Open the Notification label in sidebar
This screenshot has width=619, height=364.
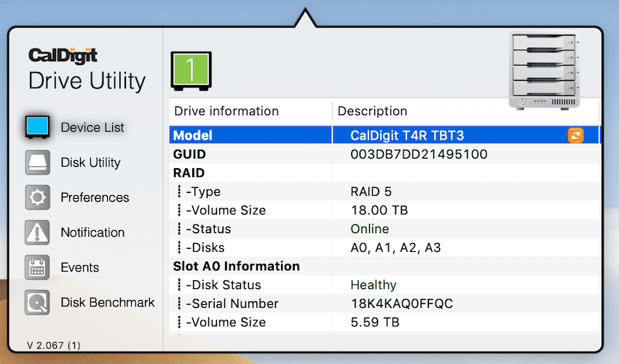92,232
